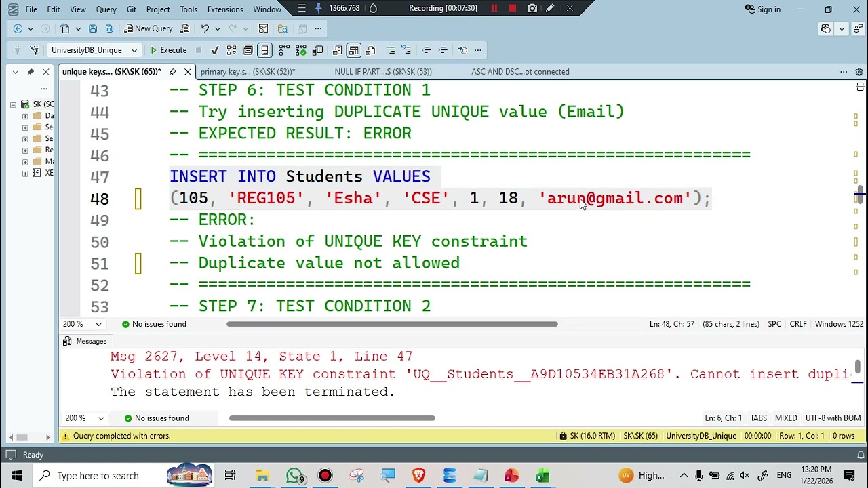Open the Brave browser taskbar icon

pos(418,476)
